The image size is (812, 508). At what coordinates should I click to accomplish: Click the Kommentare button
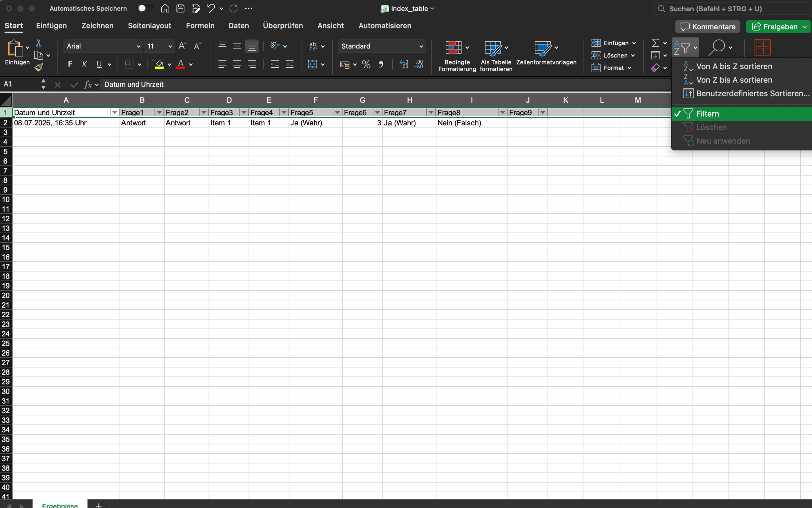point(707,26)
